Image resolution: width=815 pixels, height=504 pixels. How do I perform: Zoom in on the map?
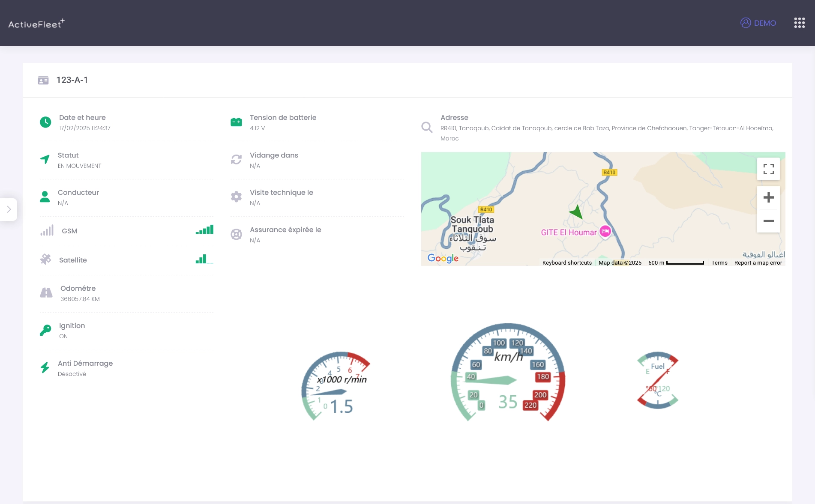click(768, 197)
